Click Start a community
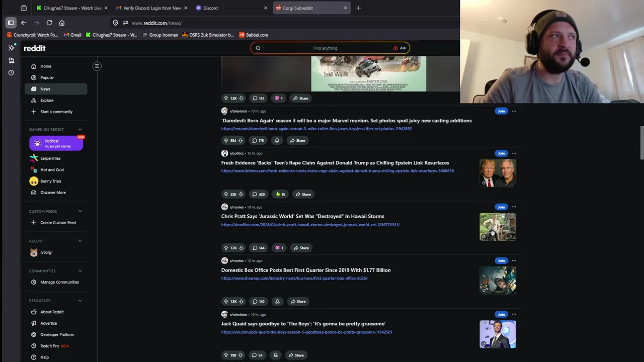 click(x=56, y=112)
